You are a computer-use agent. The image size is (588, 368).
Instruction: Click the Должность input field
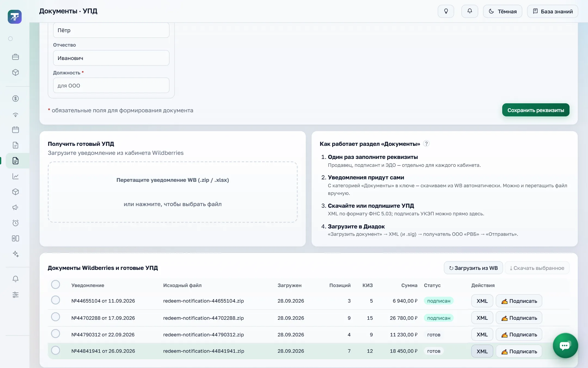pos(111,86)
